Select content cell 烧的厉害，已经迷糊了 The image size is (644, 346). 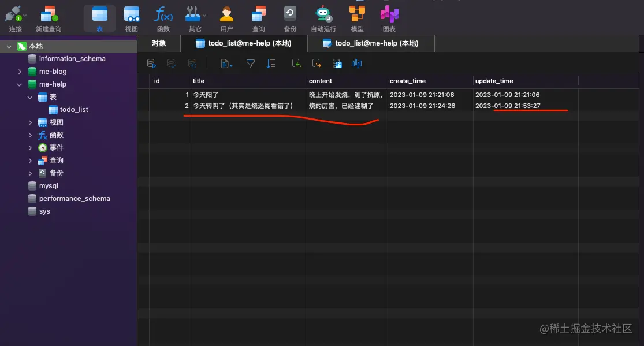(348, 106)
